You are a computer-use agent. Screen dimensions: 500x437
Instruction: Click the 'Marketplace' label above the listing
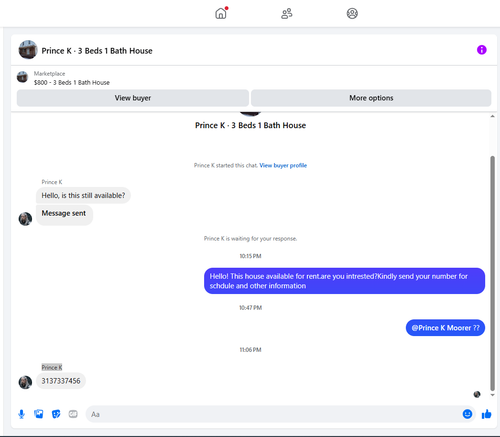[x=49, y=74]
